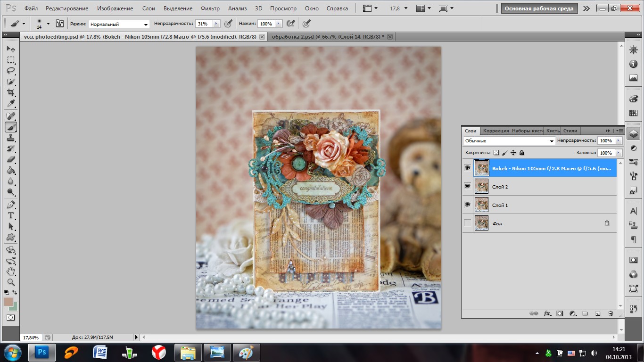Viewport: 644px width, 362px height.
Task: Open the Navigator panel icon
Action: 633,50
